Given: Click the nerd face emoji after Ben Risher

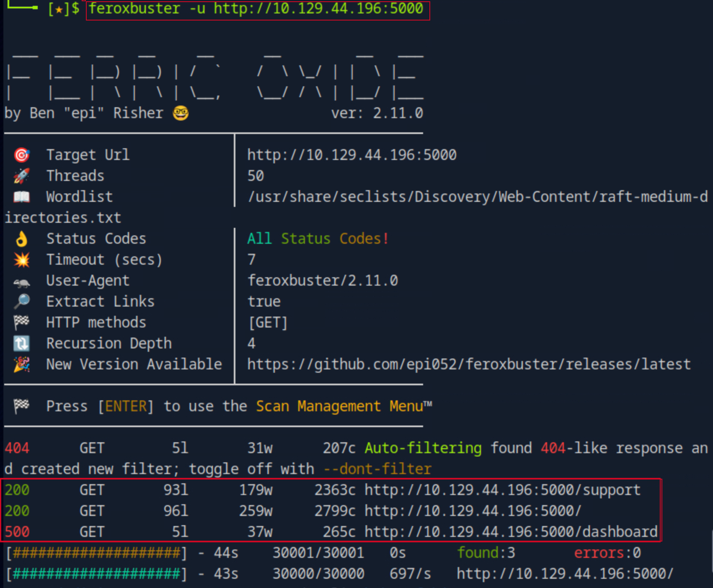Looking at the screenshot, I should click(179, 112).
